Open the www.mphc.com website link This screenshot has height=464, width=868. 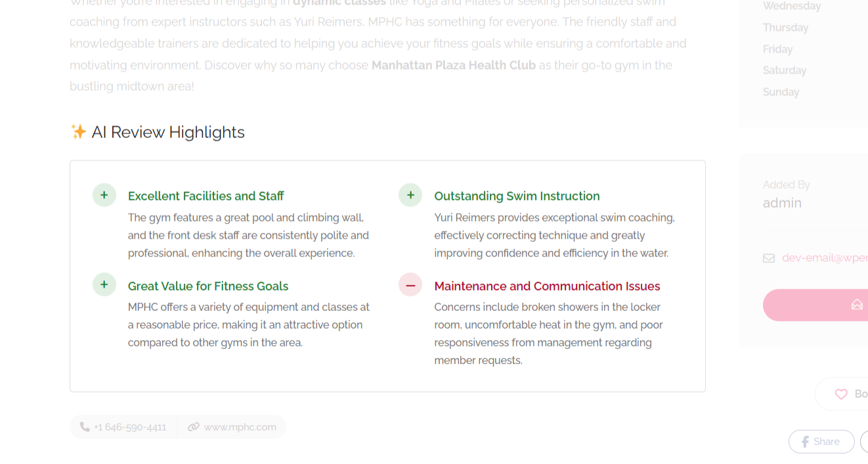coord(240,427)
